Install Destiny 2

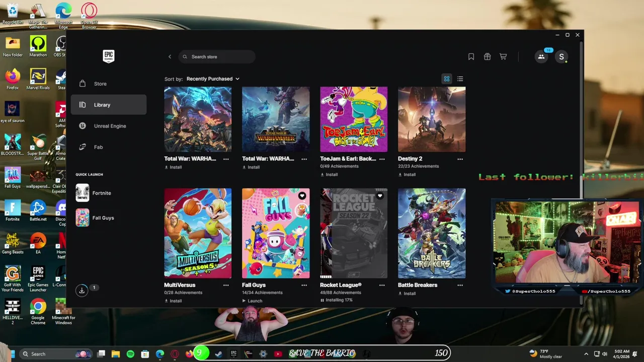[x=407, y=174]
